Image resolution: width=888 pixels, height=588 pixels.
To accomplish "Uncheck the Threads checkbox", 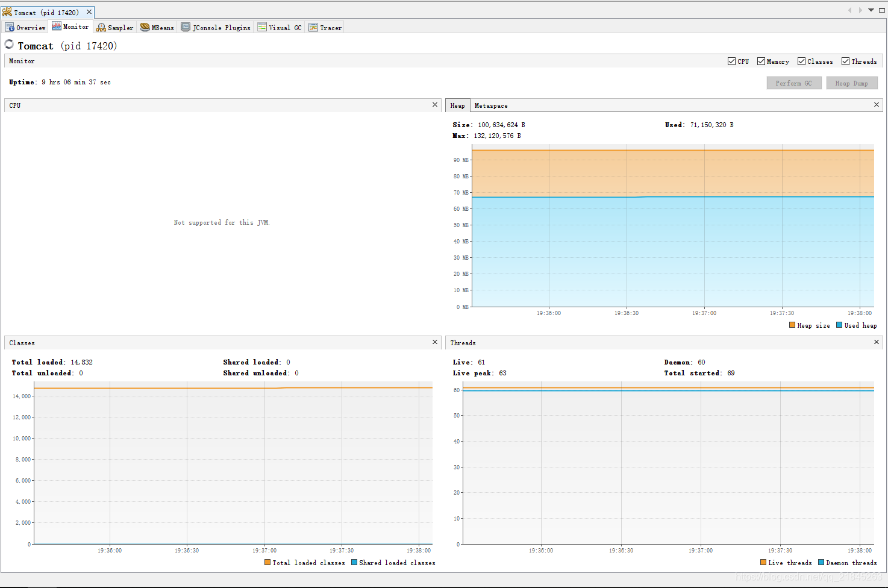I will coord(845,61).
